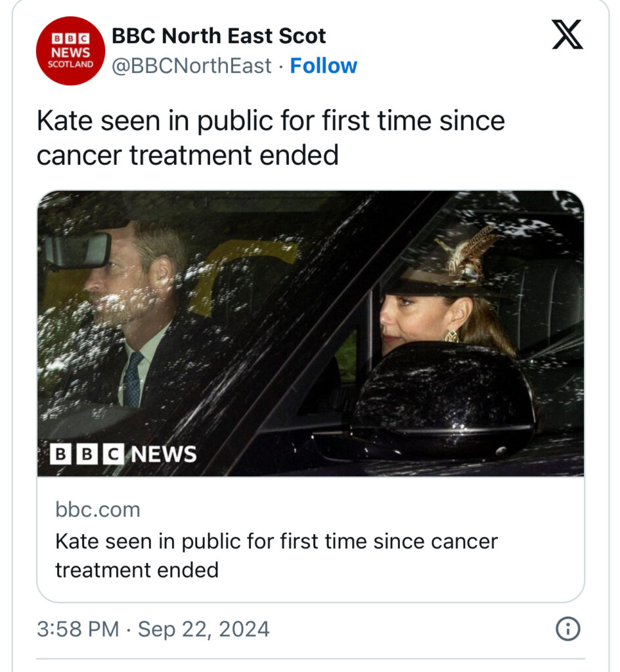Click the X logo in the corner
The width and height of the screenshot is (620, 672).
[x=567, y=34]
